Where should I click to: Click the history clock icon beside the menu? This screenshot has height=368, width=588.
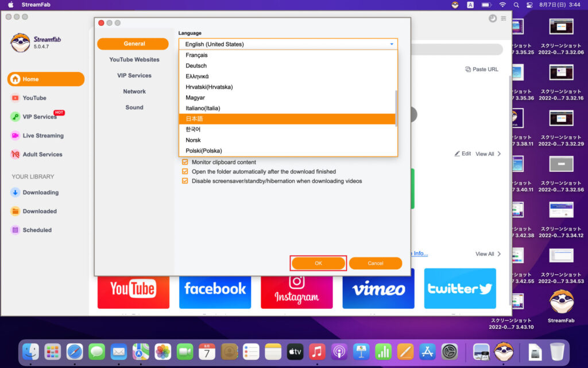coord(493,18)
